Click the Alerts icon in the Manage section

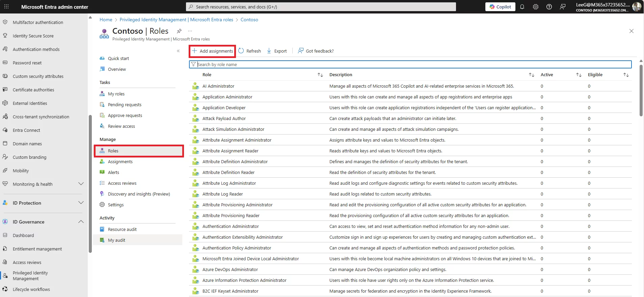point(102,172)
